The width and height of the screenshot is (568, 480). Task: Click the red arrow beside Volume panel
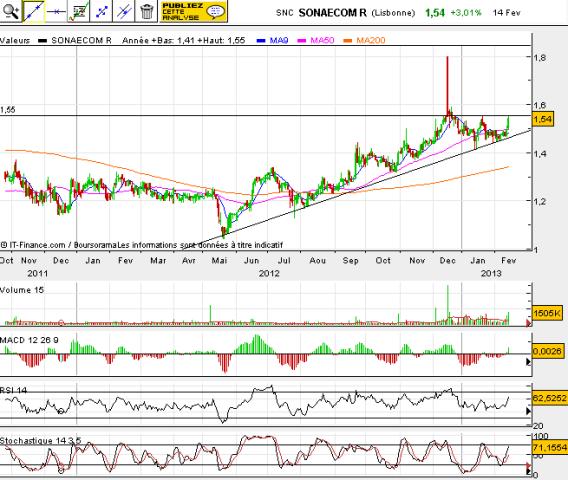[x=529, y=323]
